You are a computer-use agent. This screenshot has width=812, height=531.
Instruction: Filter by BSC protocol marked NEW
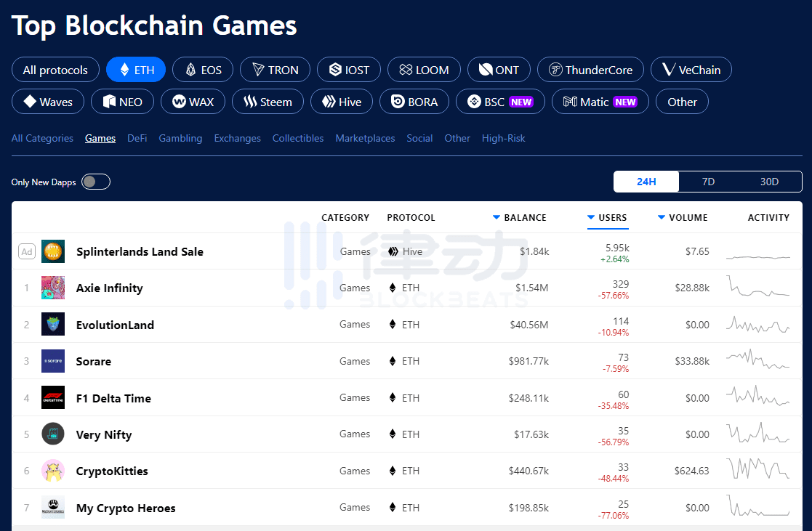click(x=500, y=102)
